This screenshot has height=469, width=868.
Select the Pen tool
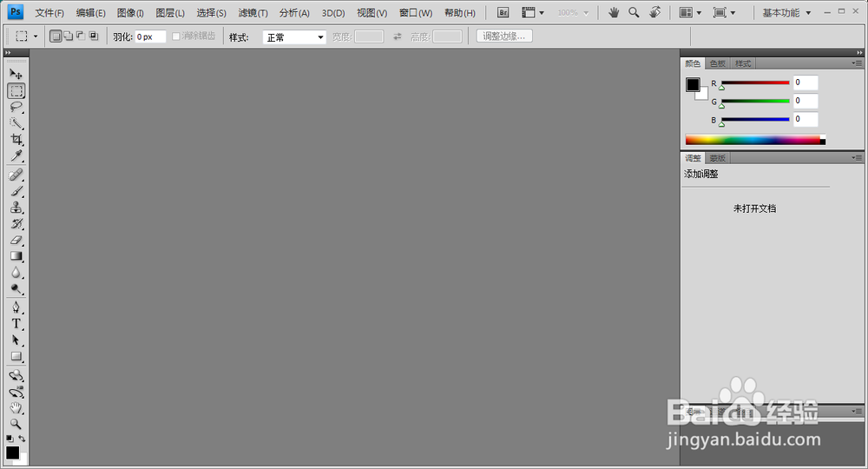[16, 307]
